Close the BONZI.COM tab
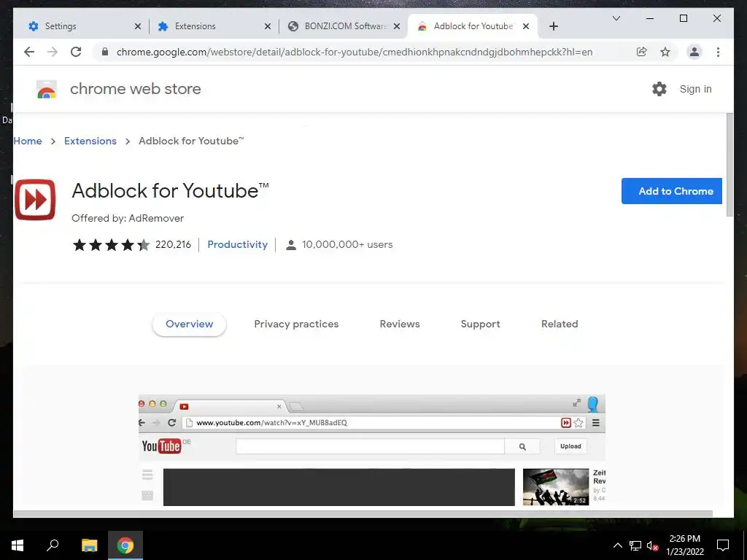The width and height of the screenshot is (747, 560). pos(397,26)
